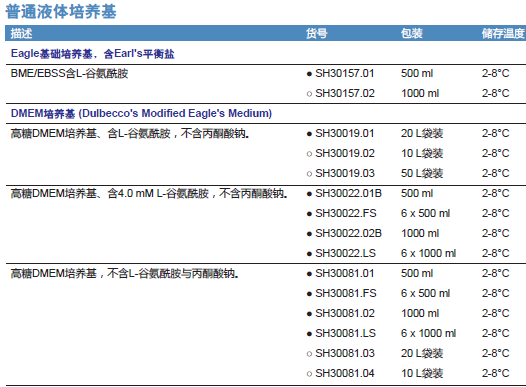Click the 包装 column header

(x=412, y=34)
